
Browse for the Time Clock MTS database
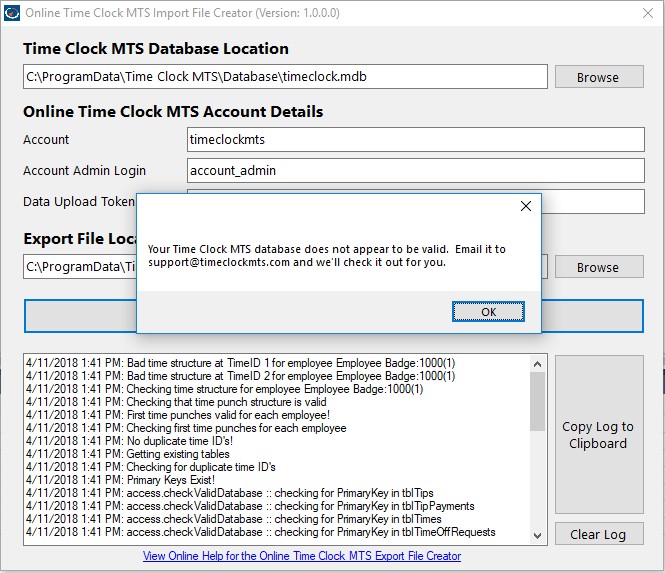pyautogui.click(x=599, y=77)
